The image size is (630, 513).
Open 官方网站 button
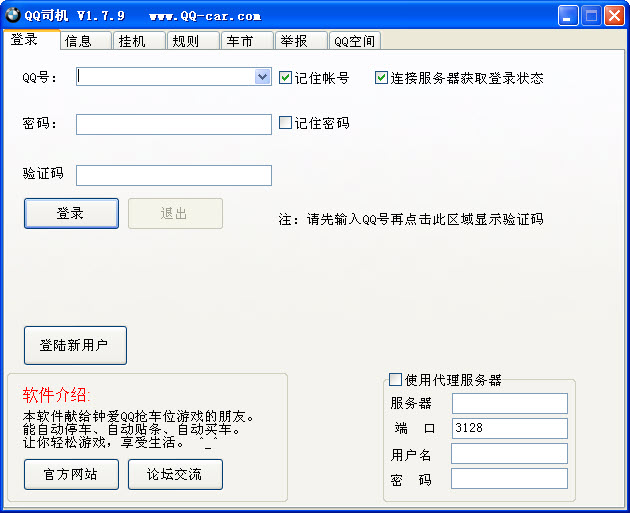pyautogui.click(x=72, y=474)
